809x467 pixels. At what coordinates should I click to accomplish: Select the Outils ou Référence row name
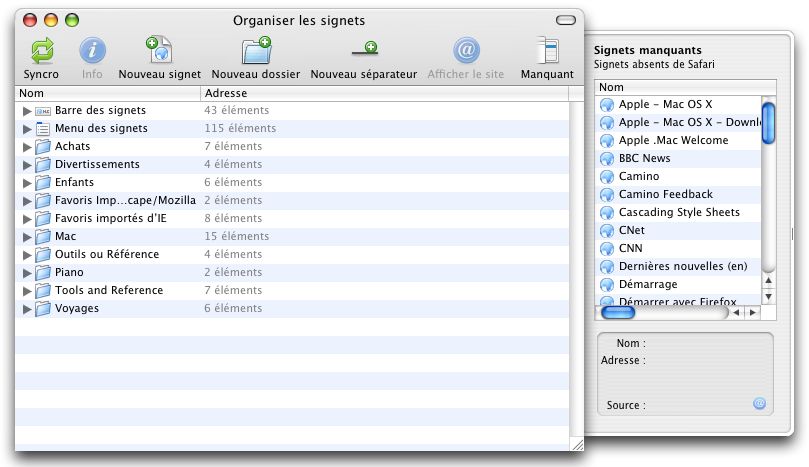click(107, 254)
